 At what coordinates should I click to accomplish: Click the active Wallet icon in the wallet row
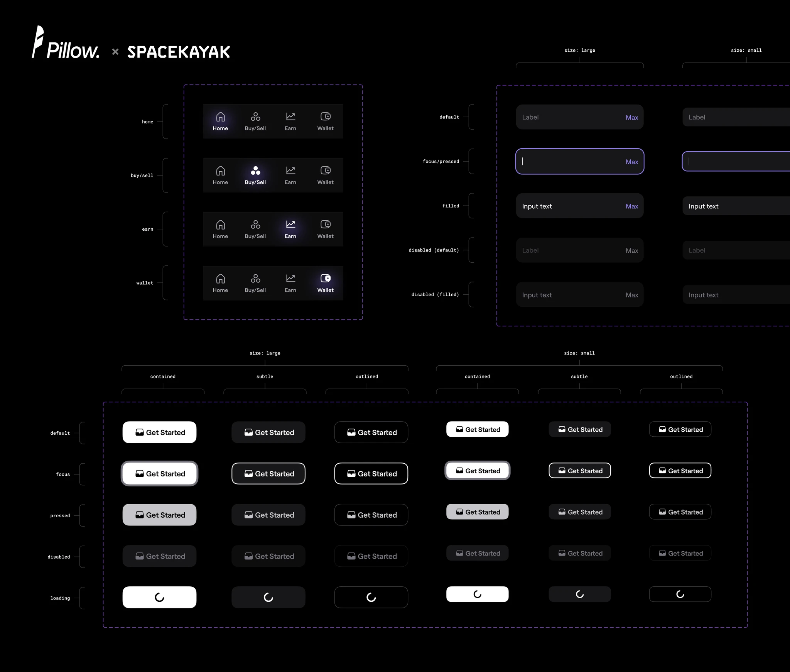point(326,278)
